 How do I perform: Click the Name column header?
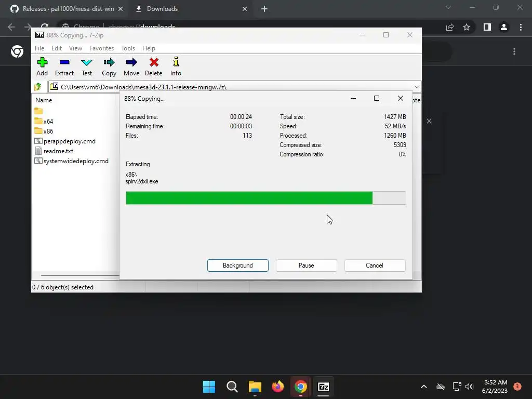(44, 100)
